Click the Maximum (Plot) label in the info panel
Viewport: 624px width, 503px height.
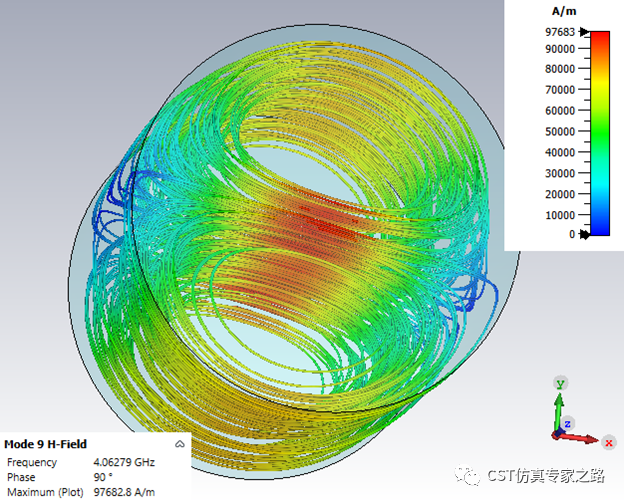[x=45, y=492]
